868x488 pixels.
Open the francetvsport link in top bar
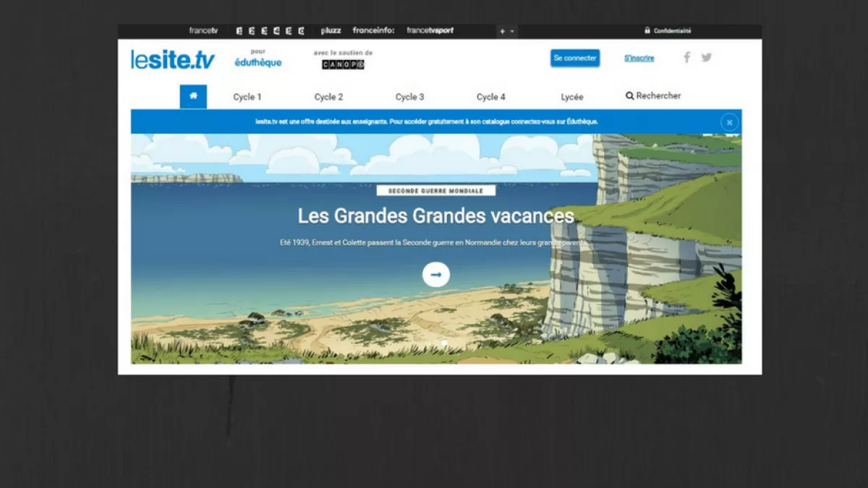[x=430, y=31]
